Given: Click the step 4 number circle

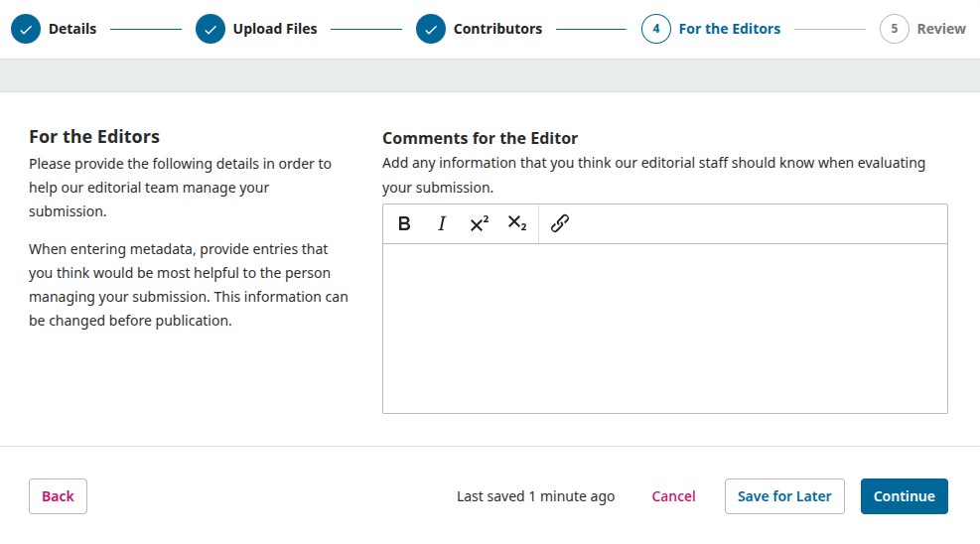Looking at the screenshot, I should (656, 29).
